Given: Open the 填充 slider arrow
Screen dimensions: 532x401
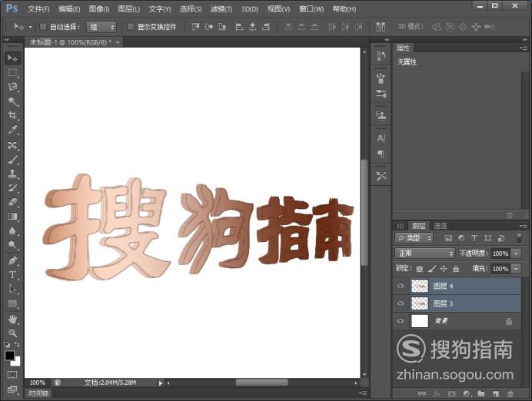Looking at the screenshot, I should click(516, 269).
